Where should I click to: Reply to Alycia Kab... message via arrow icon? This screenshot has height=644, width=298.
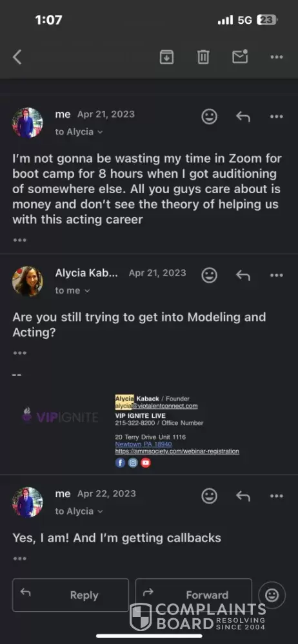(243, 275)
